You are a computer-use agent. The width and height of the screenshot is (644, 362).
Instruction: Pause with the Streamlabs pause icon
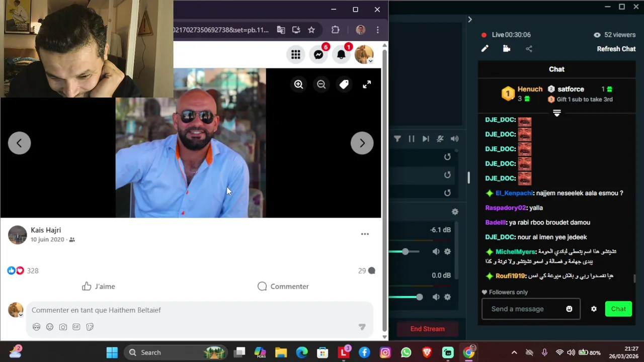click(412, 139)
